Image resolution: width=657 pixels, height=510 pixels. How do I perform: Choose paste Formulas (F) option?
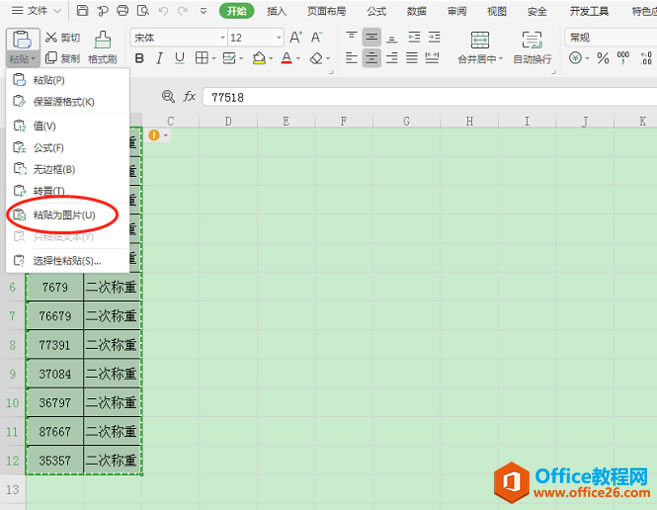(x=68, y=148)
